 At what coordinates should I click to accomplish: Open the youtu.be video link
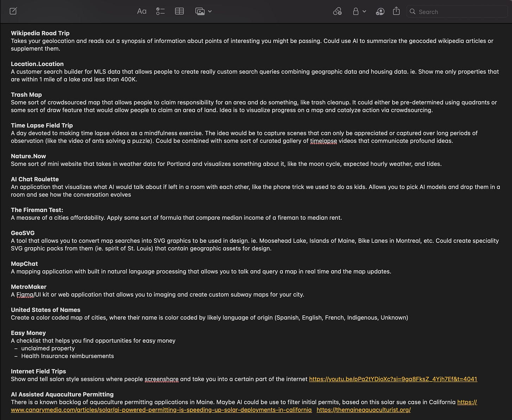393,379
